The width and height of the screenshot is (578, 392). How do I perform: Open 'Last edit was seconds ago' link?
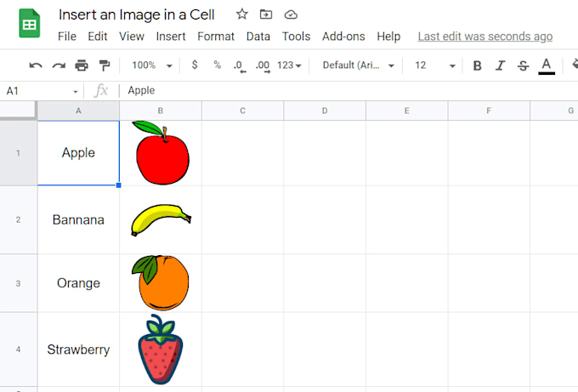pos(485,37)
